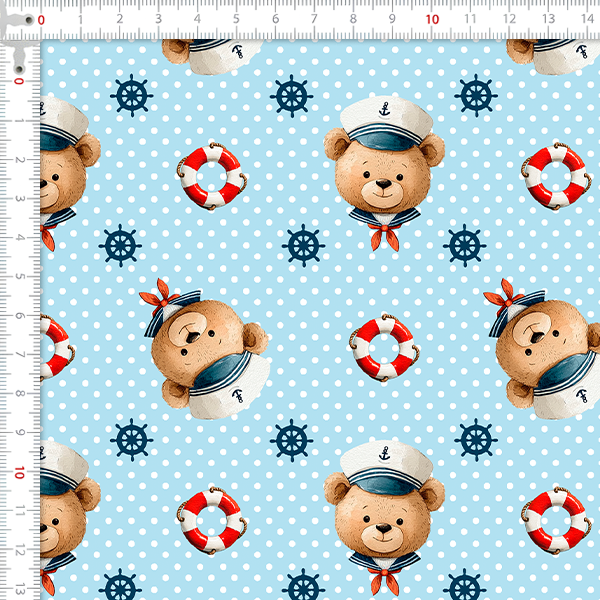This screenshot has width=600, height=600.
Task: Click the number 5 on the vertical ruler
Action: point(20,276)
